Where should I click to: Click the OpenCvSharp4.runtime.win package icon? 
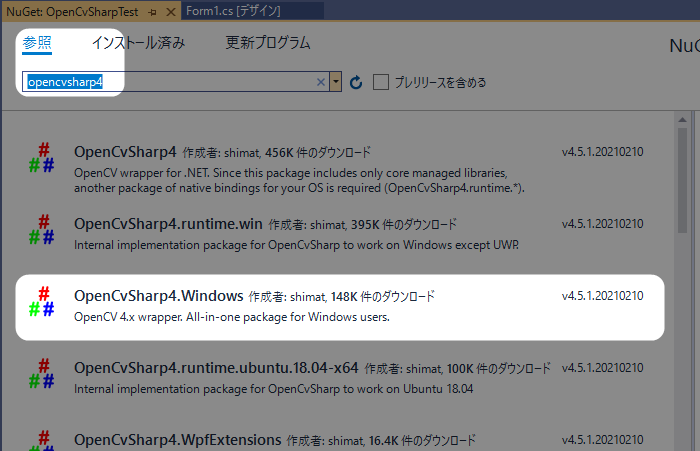(42, 230)
